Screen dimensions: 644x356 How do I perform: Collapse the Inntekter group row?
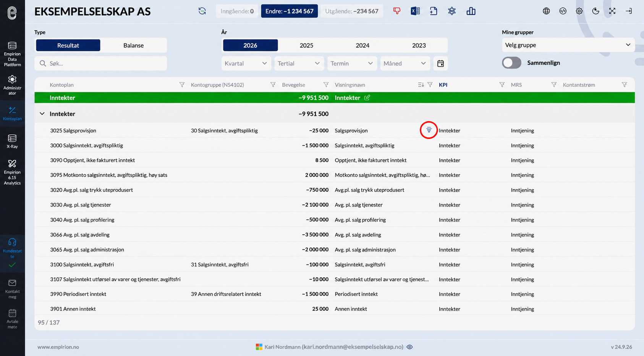(42, 114)
